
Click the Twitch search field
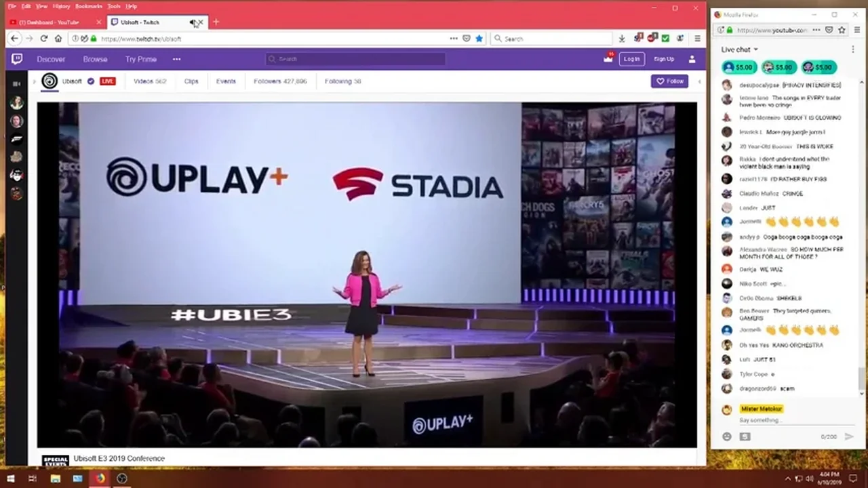click(356, 59)
